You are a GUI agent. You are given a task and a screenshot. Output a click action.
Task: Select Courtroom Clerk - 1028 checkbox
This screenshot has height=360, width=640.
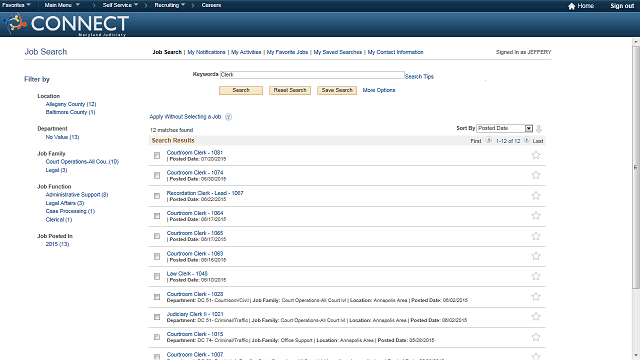[157, 297]
